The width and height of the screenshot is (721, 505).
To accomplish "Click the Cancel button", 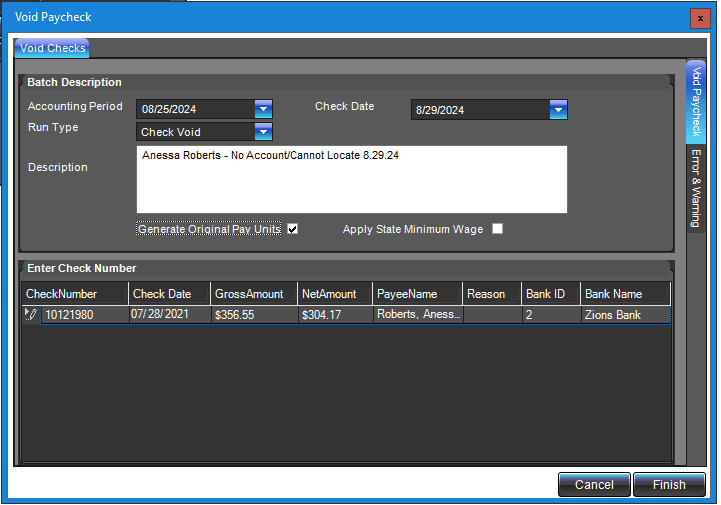I will [x=594, y=485].
